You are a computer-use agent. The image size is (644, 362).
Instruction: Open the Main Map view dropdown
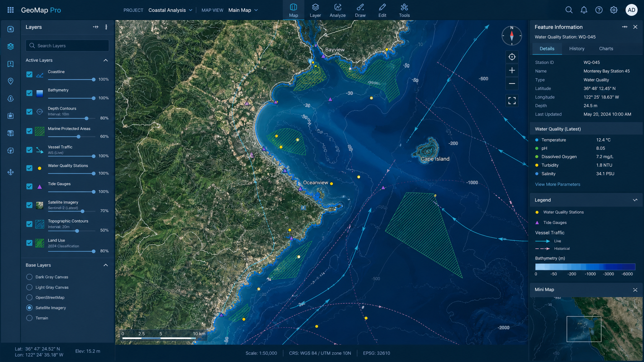point(243,10)
